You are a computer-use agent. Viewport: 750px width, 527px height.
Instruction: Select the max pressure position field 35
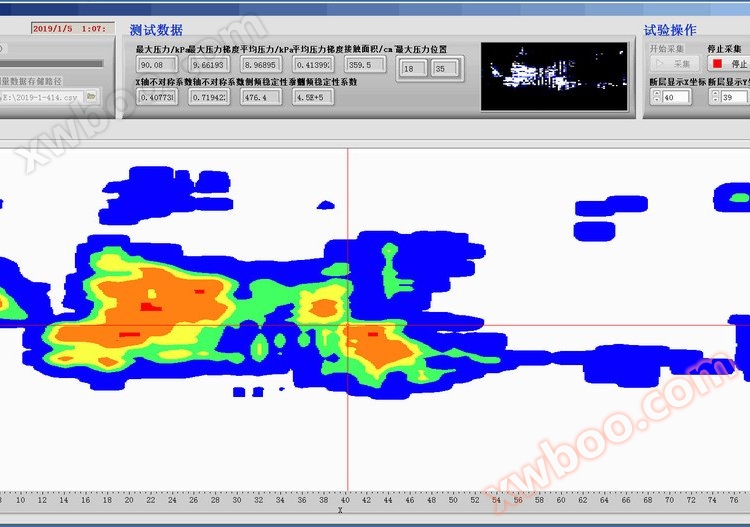point(442,68)
